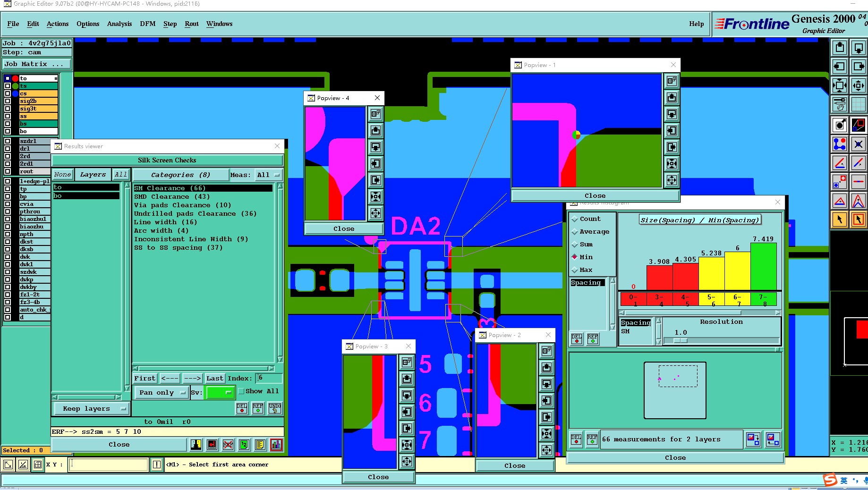Open the histogram chart icon in Results viewer
Viewport: 868px width, 490px height.
point(276,444)
